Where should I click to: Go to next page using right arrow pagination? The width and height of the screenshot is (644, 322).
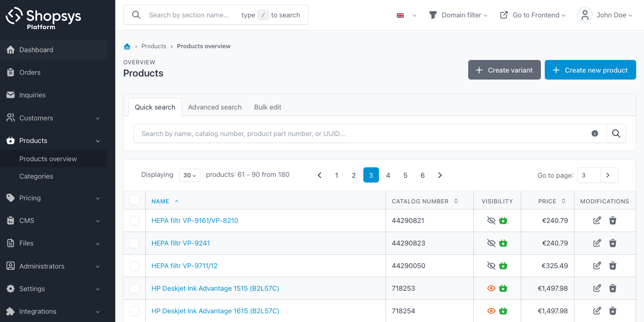[440, 175]
